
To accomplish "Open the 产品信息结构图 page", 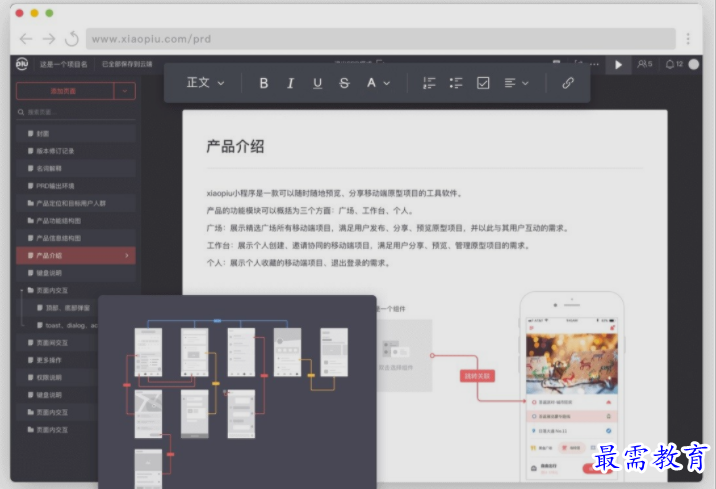I will pyautogui.click(x=76, y=238).
